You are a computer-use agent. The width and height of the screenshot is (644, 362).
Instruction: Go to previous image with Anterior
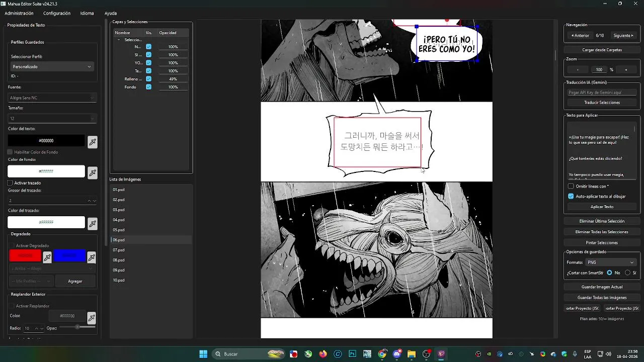click(580, 36)
